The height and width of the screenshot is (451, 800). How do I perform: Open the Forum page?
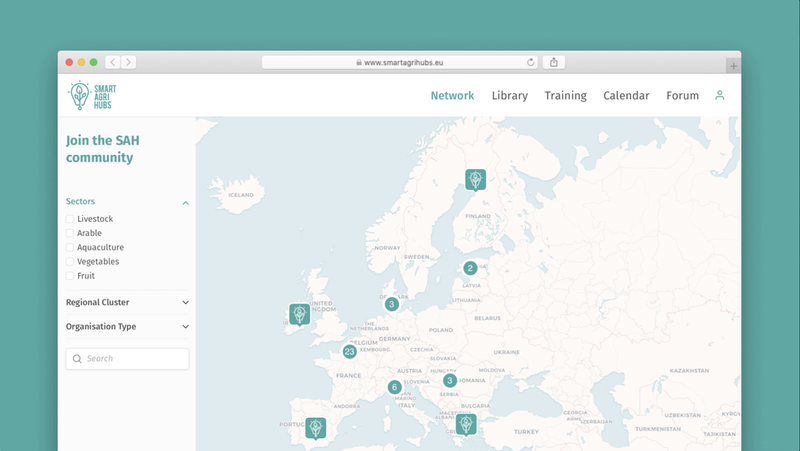pos(683,95)
